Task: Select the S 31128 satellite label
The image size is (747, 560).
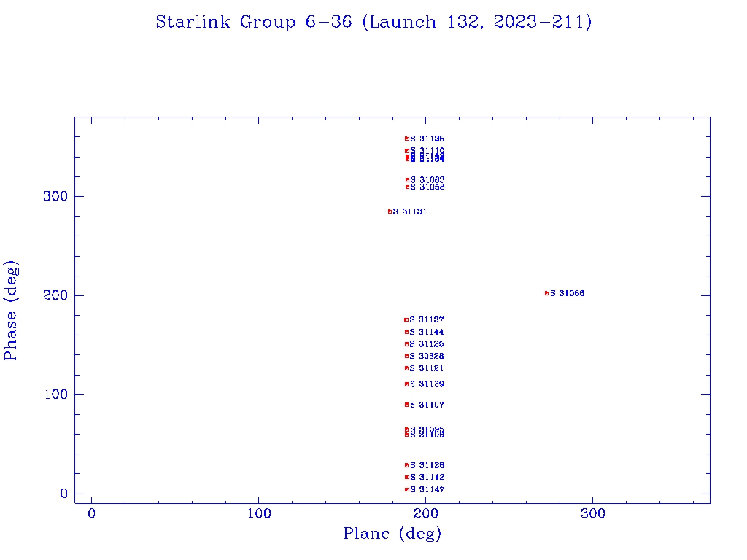Action: (427, 465)
